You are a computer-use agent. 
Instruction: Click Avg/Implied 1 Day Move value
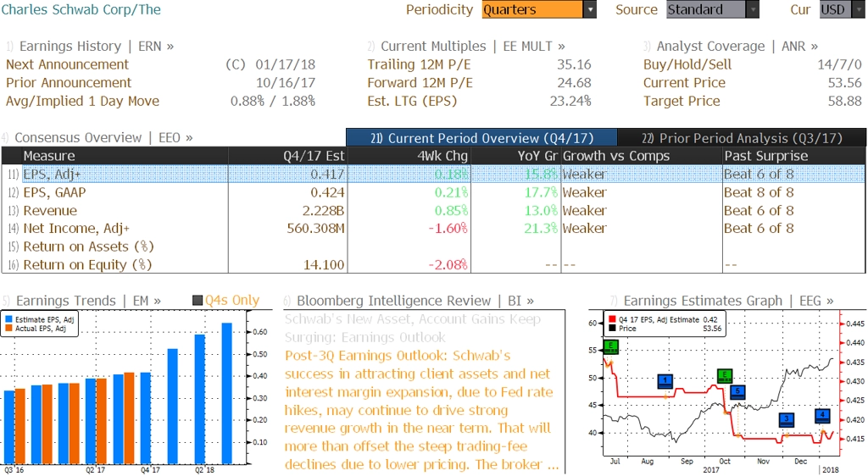[273, 101]
